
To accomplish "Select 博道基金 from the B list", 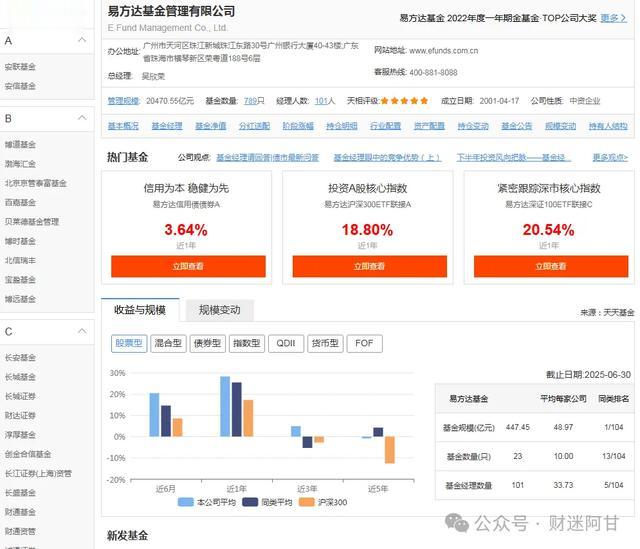I will [x=20, y=144].
